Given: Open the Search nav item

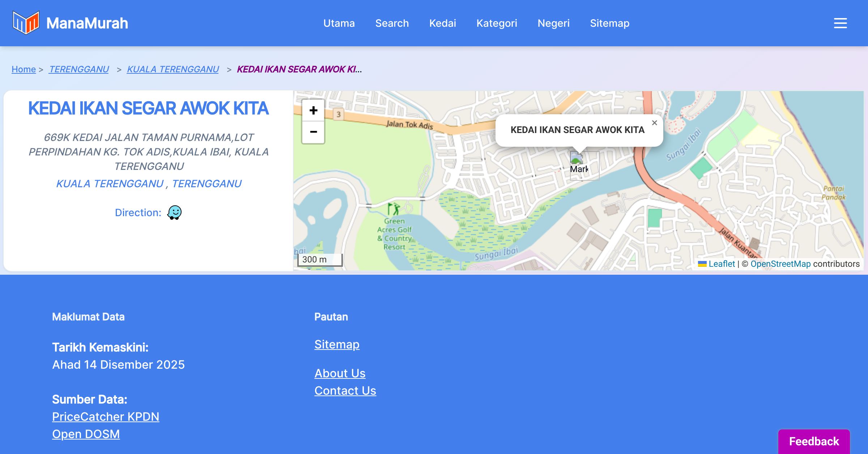Looking at the screenshot, I should point(392,23).
